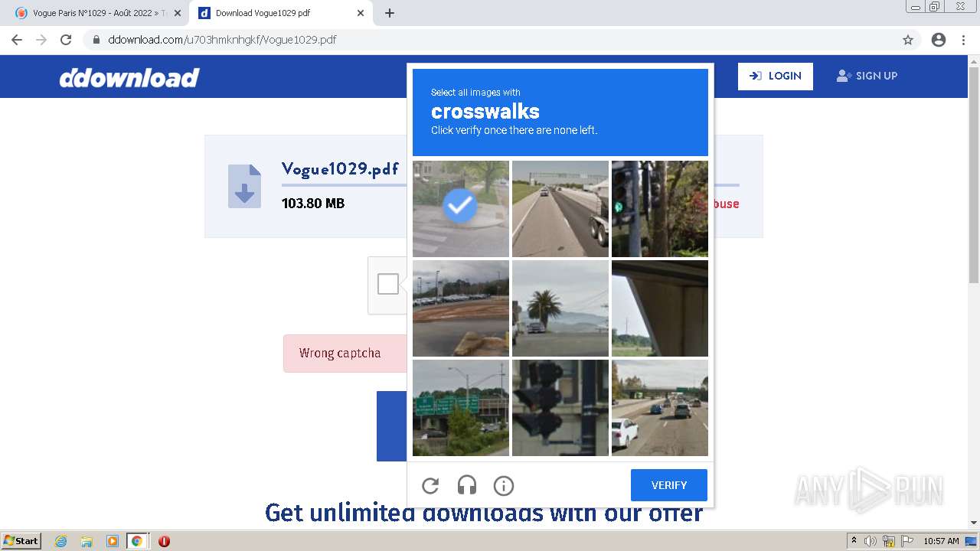Screen dimensions: 980x551
Task: Click the Vogue1029.pdf file name
Action: tap(340, 168)
